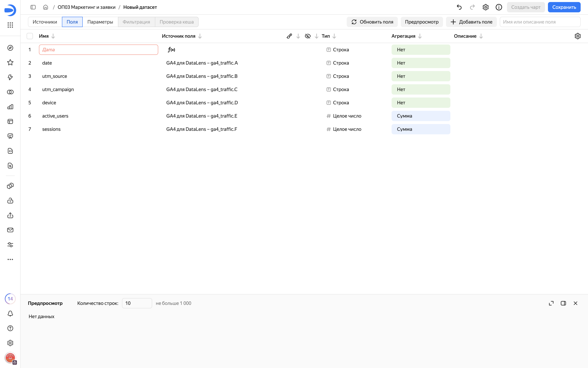Screen dimensions: 588x368
Task: Open the Параметры tab
Action: [100, 22]
